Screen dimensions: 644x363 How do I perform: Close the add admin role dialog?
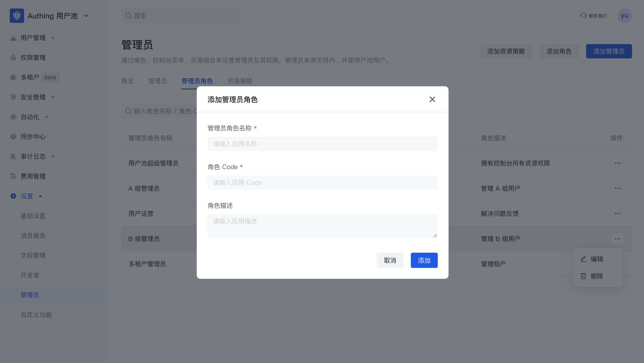click(432, 99)
